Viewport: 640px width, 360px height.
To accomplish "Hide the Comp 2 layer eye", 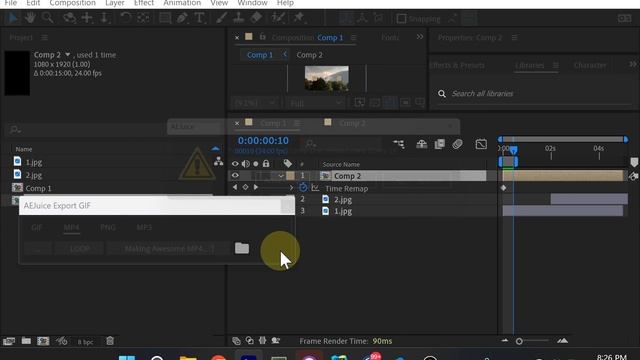I will (235, 176).
